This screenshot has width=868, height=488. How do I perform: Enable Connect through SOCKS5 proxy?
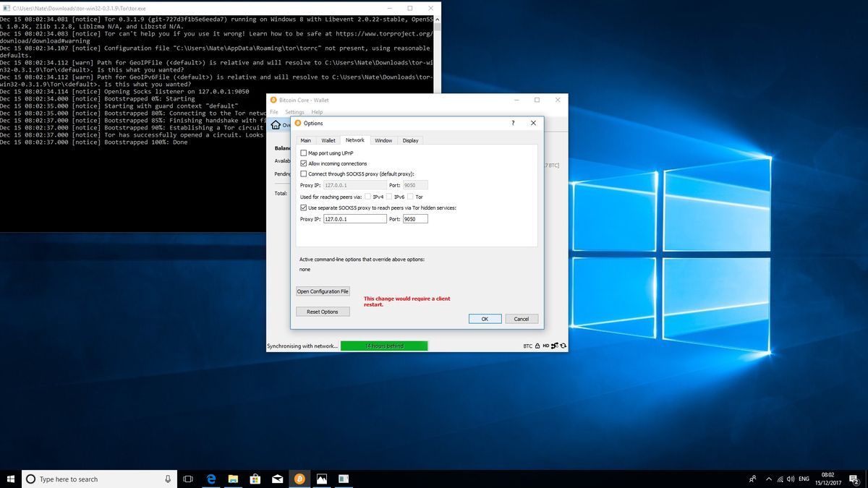coord(303,173)
